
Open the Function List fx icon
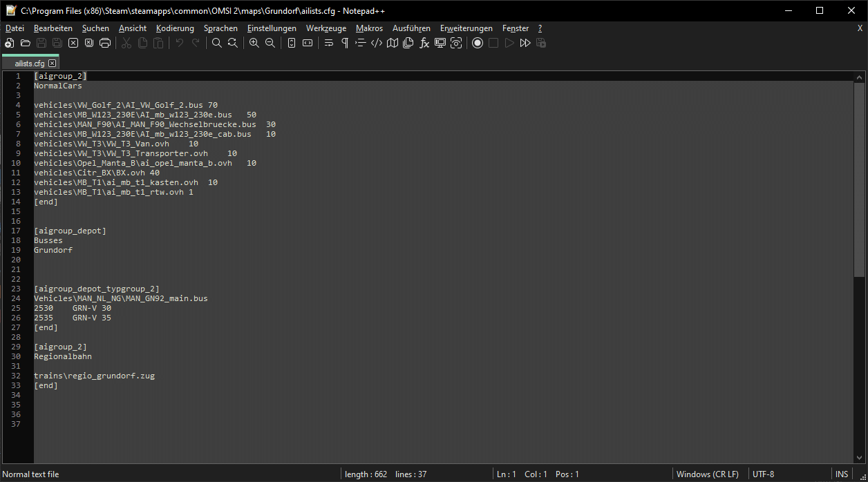coord(424,43)
